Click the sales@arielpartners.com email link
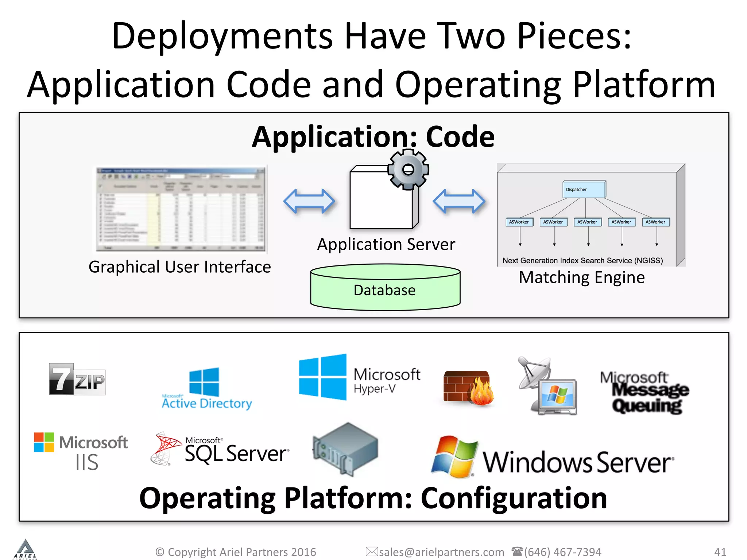Screen dimensions: 747x560 (441, 552)
